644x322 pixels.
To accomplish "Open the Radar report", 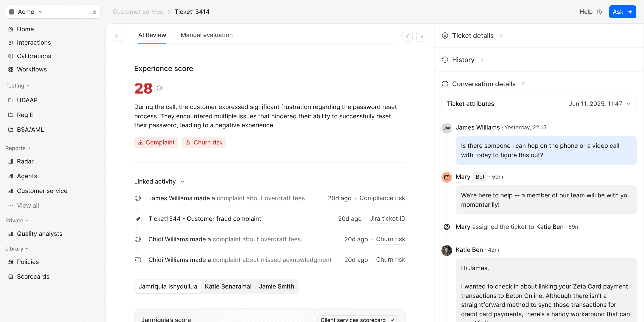I will [25, 161].
